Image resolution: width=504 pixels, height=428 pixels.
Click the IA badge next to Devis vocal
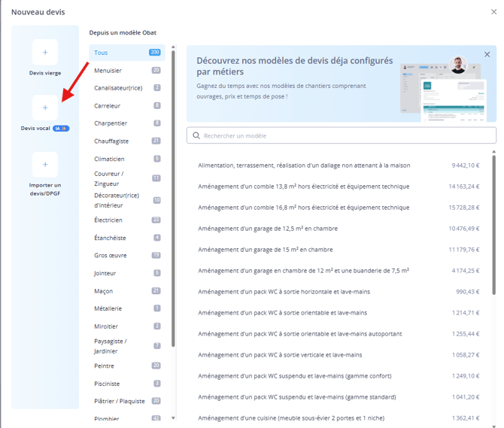click(61, 129)
